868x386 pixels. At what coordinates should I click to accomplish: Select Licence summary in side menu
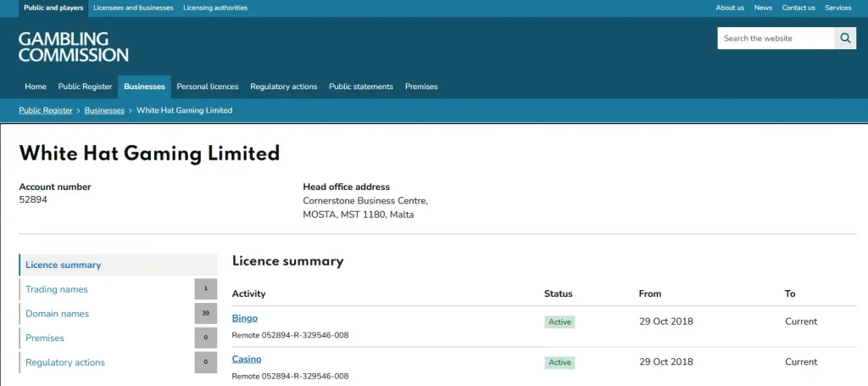(x=118, y=265)
